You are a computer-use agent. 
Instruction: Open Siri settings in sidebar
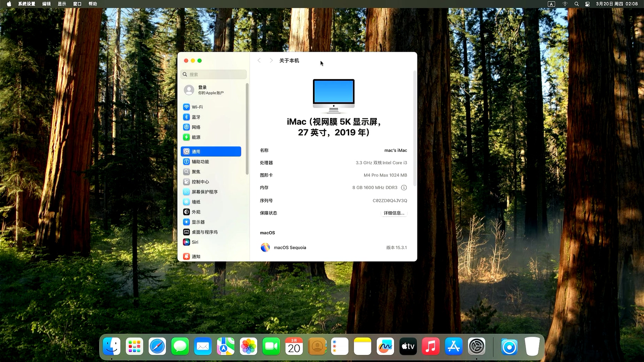tap(211, 242)
